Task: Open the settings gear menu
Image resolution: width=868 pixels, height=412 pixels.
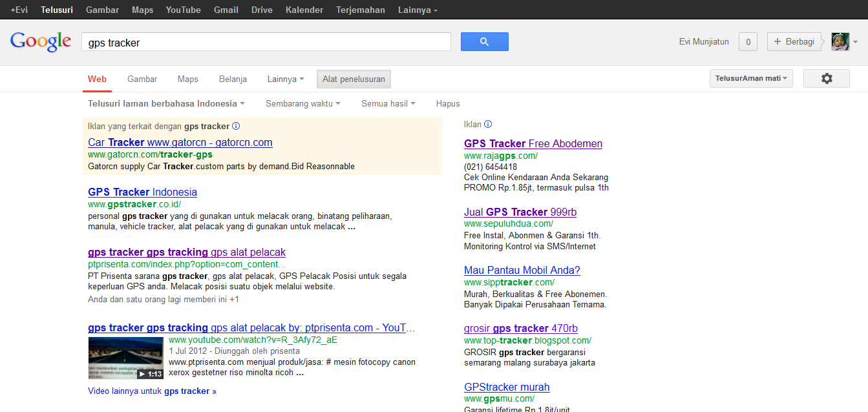Action: click(x=826, y=79)
